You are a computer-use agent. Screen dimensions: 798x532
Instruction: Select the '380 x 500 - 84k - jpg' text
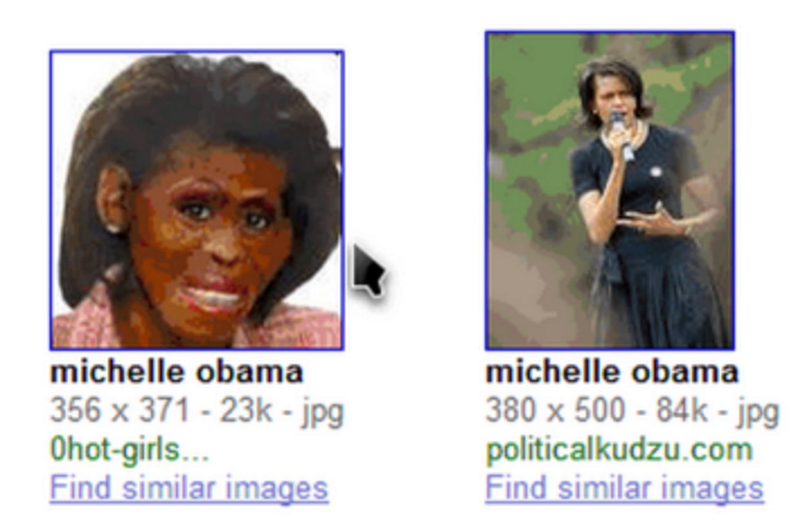tap(632, 411)
